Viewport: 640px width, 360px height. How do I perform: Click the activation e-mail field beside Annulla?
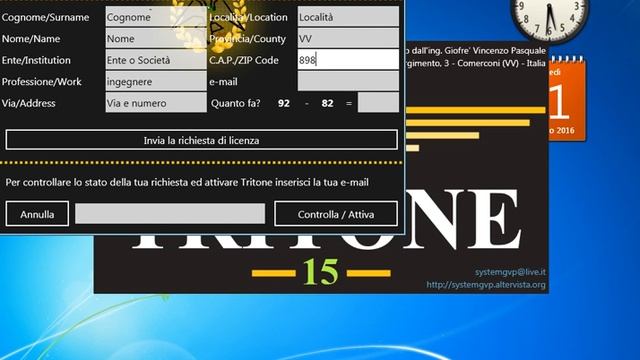[170, 213]
